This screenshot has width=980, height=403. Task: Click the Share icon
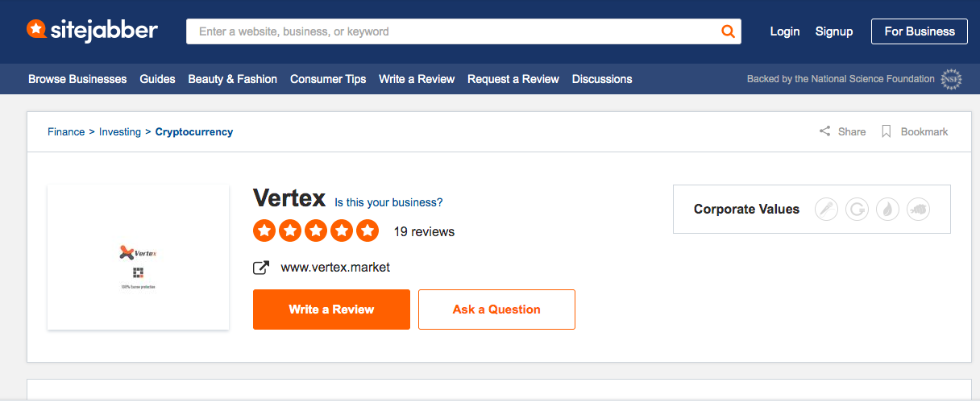point(825,131)
